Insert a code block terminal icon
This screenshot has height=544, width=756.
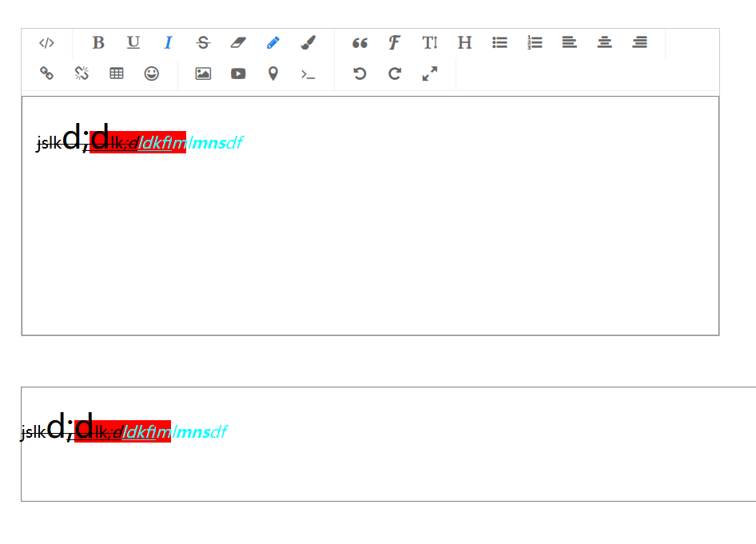tap(308, 74)
